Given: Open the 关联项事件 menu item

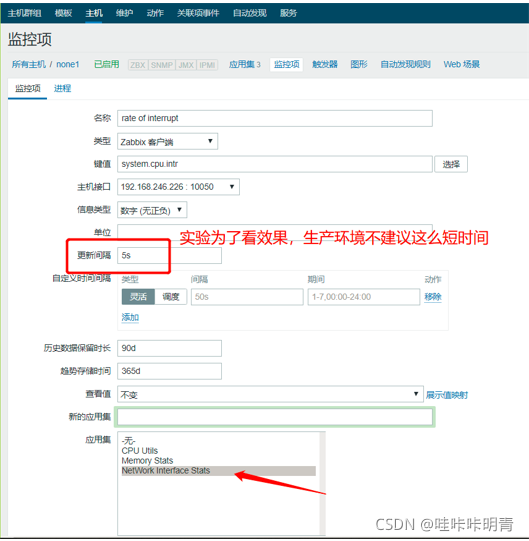Looking at the screenshot, I should click(x=198, y=13).
